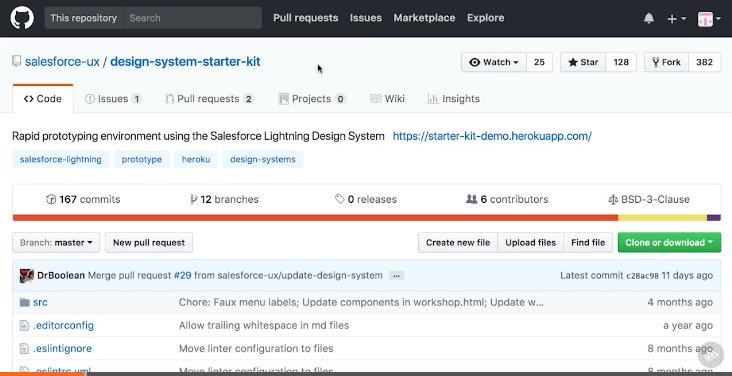Click the src folder icon
This screenshot has height=376, width=732.
[x=25, y=302]
